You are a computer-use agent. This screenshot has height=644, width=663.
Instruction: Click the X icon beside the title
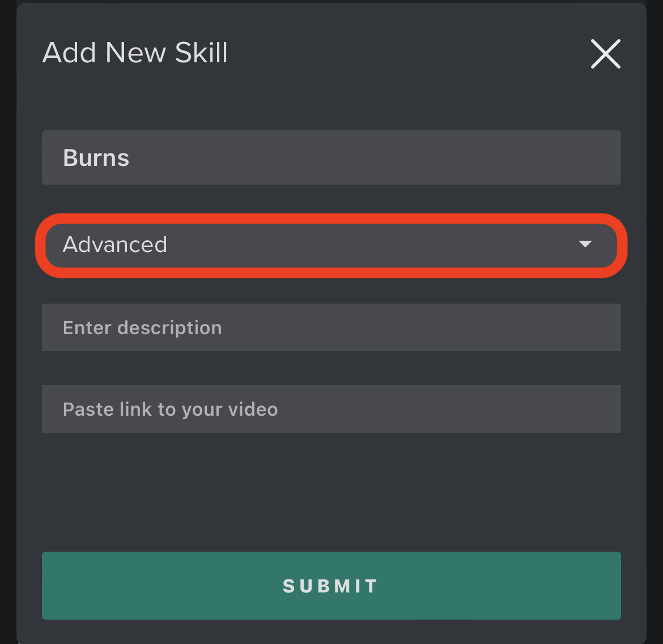pos(606,54)
